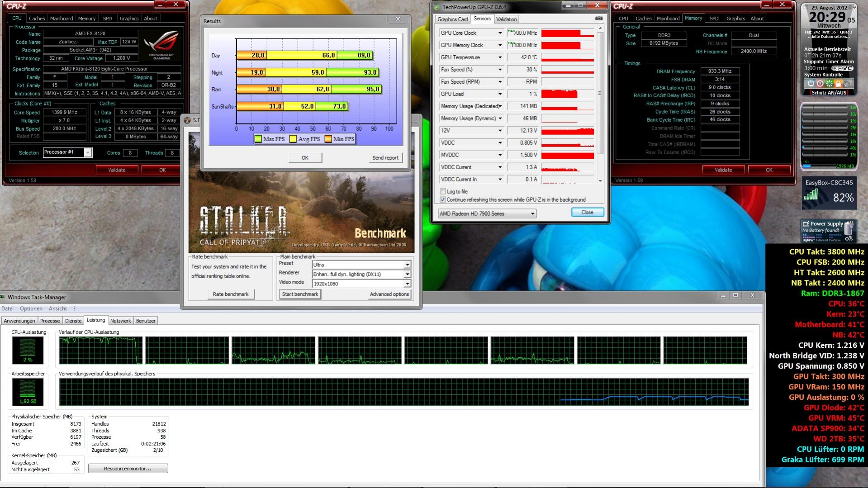Image resolution: width=868 pixels, height=488 pixels.
Task: Switch to Validation tab in GPU-Z
Action: (506, 19)
